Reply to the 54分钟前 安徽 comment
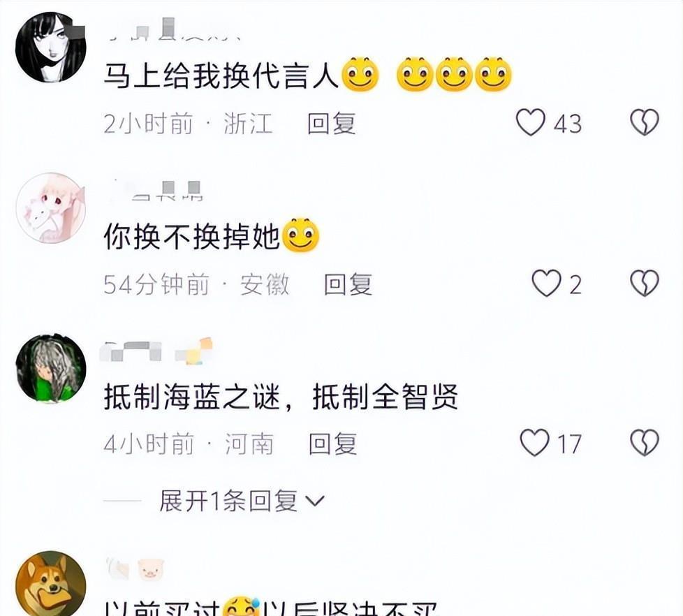This screenshot has height=616, width=683. pos(348,284)
